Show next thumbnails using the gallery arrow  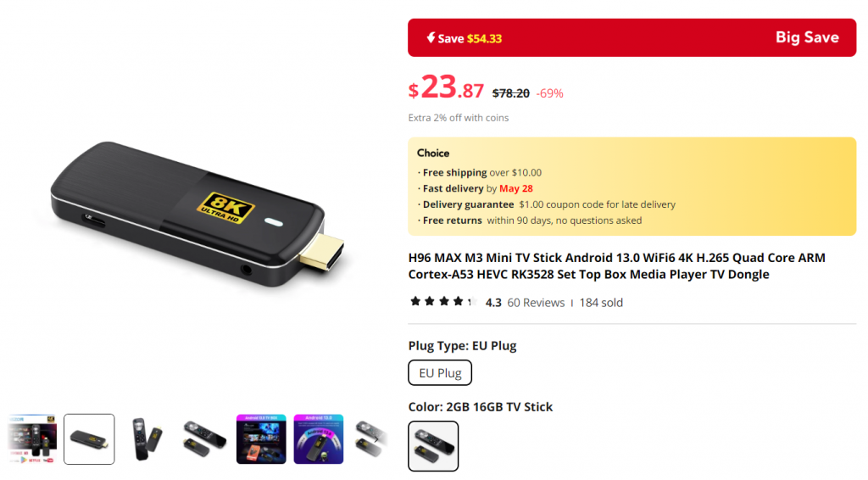coord(376,439)
